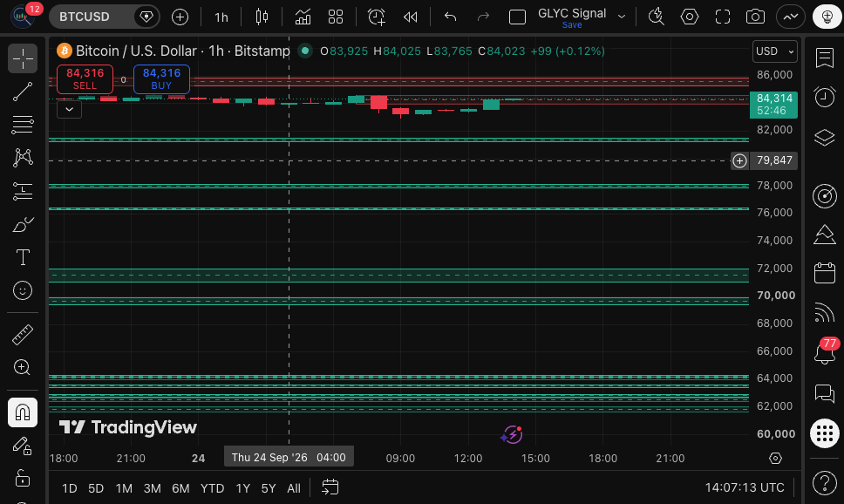
Task: Set the time range to 1M
Action: click(x=124, y=488)
